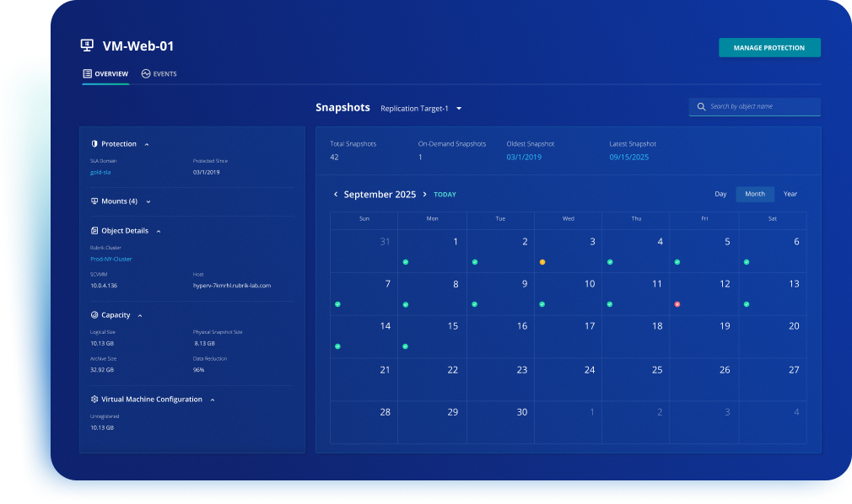Click the monitor icon next to VM-Web-01

(x=87, y=46)
